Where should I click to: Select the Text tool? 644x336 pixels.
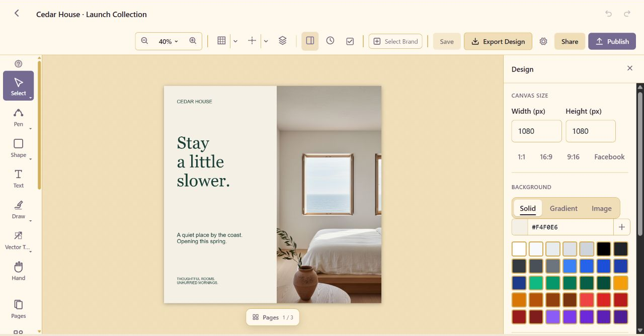pos(19,179)
